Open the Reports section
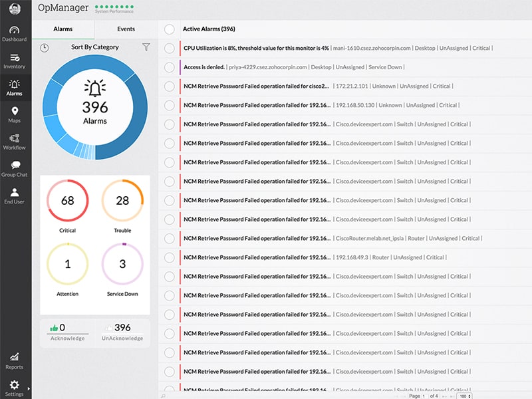Viewport: 532px width, 399px height. 14,360
